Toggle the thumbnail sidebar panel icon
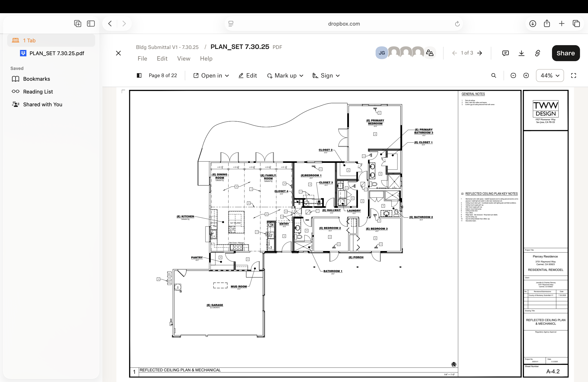The height and width of the screenshot is (382, 588). (139, 76)
